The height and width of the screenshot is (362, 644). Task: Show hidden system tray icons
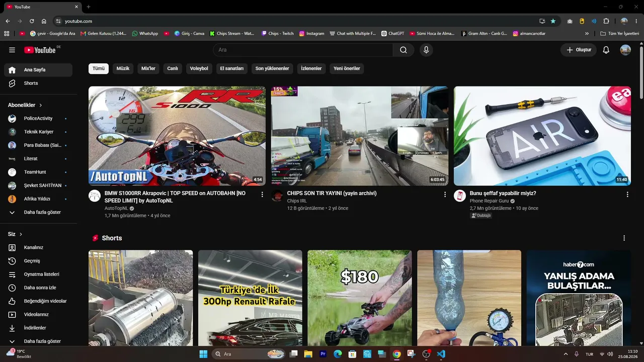coord(566,354)
